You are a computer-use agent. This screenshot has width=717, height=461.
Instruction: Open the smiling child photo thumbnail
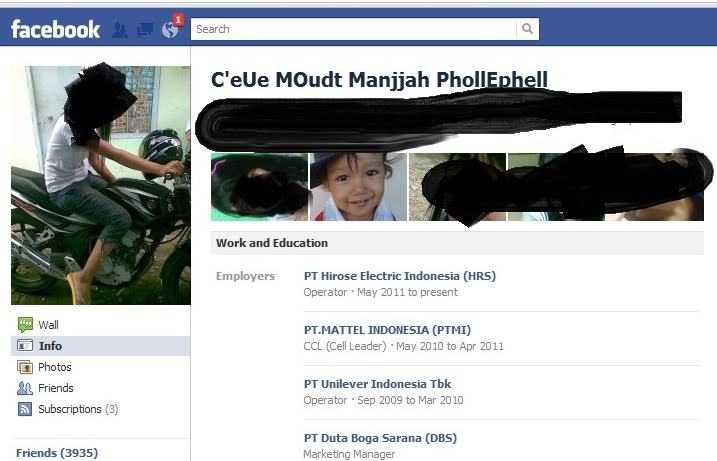(x=358, y=187)
